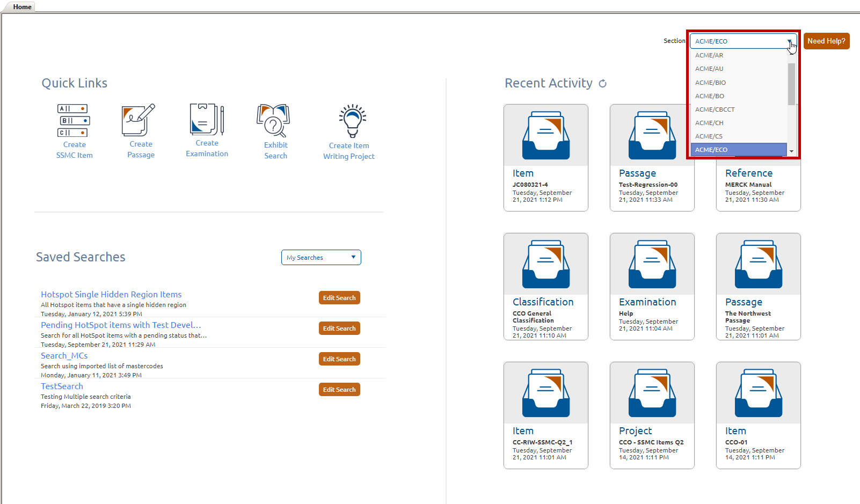Select ACME/BIO from Section list

pos(710,83)
